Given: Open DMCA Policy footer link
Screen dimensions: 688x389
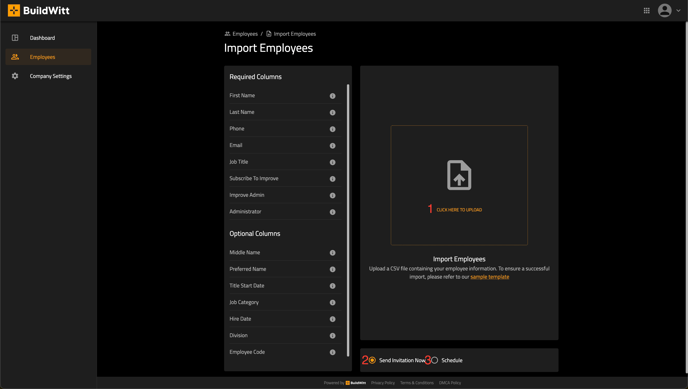Looking at the screenshot, I should point(450,383).
